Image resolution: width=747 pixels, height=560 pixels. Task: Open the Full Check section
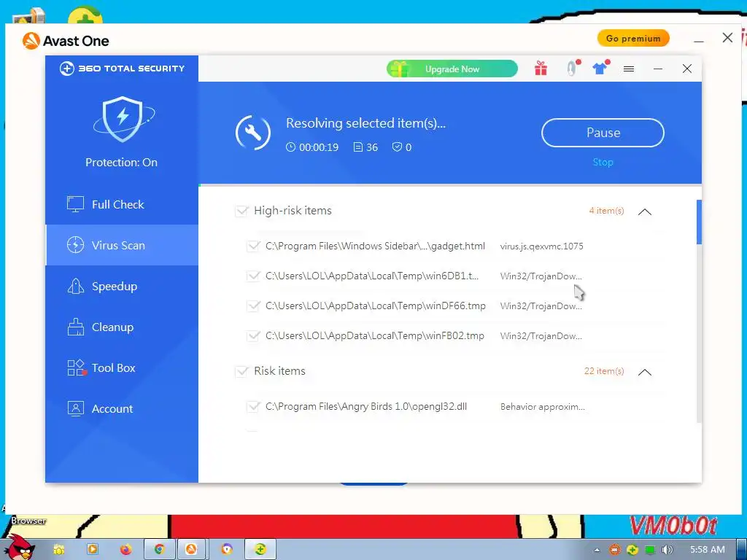click(x=122, y=204)
